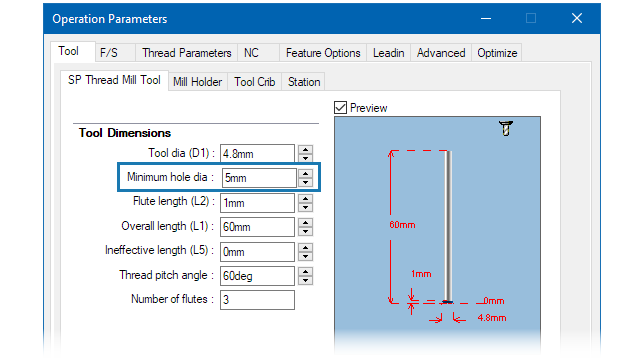Increase the Flute length (L2) value
This screenshot has width=640, height=360.
pos(305,198)
